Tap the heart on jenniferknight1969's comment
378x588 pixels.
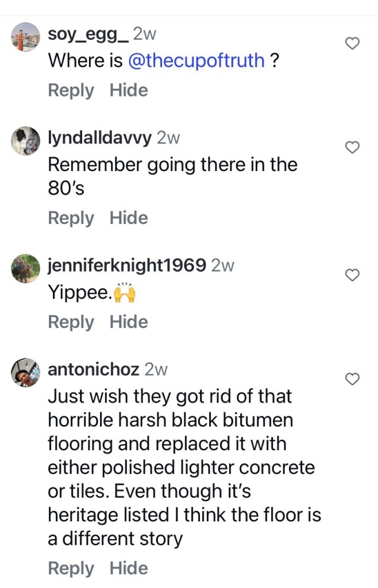coord(352,275)
